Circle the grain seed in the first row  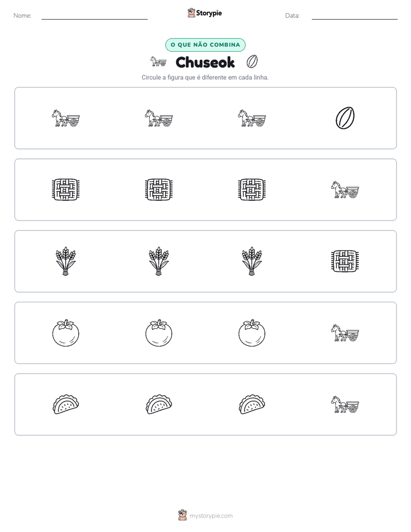(345, 118)
